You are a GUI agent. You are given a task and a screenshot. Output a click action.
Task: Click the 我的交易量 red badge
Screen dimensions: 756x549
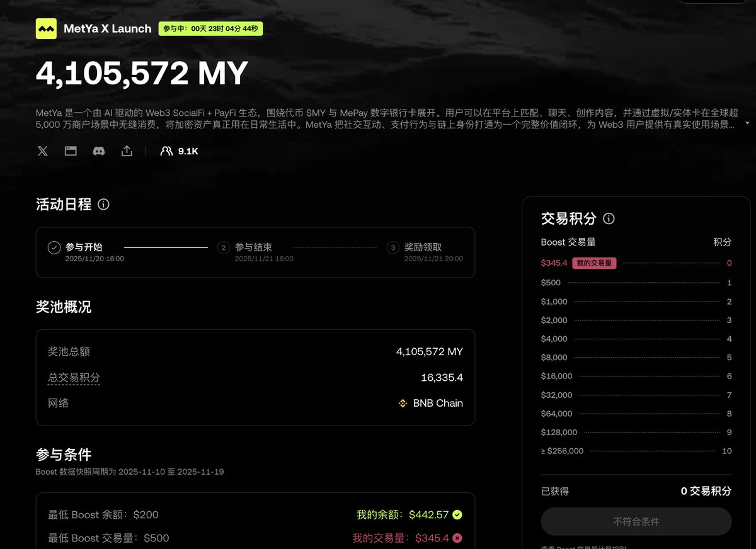[x=594, y=263]
